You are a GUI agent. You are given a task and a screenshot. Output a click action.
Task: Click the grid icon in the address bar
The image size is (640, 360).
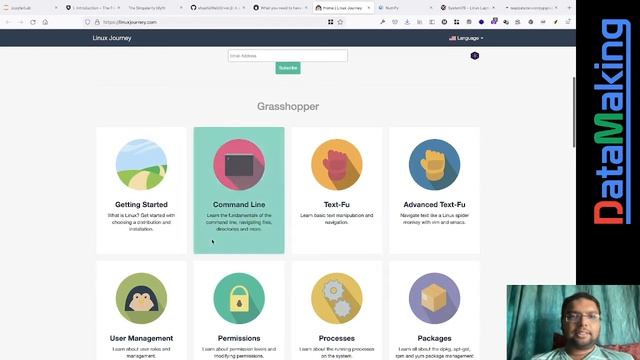pyautogui.click(x=331, y=22)
